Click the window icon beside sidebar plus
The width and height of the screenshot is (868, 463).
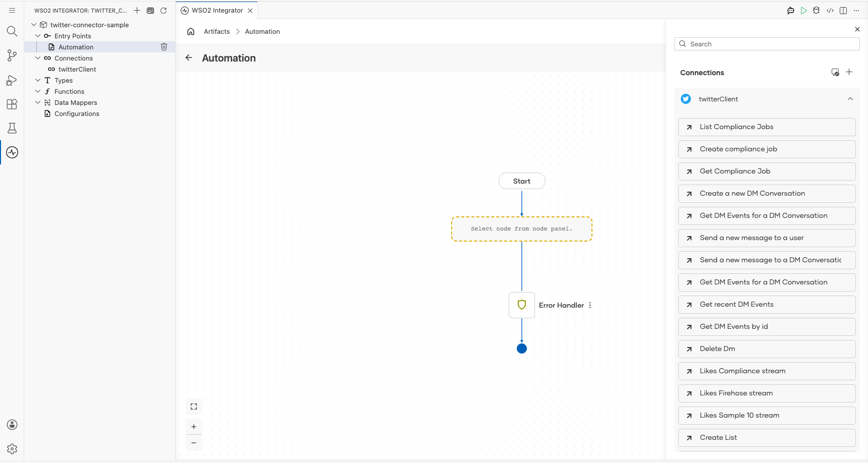click(x=150, y=10)
